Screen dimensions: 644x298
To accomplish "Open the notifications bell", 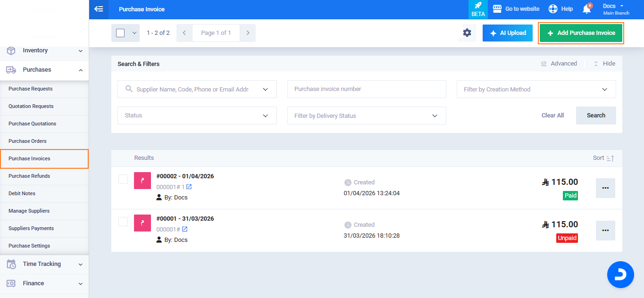I will pos(586,9).
